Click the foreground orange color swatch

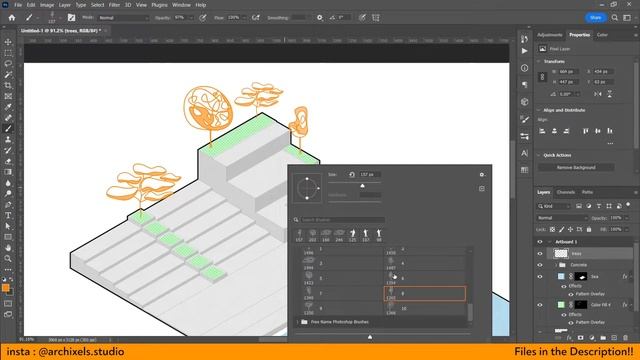6,288
